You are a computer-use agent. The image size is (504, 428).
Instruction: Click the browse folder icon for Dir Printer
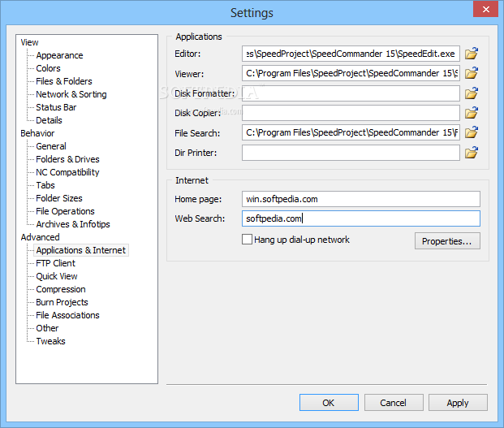click(472, 152)
